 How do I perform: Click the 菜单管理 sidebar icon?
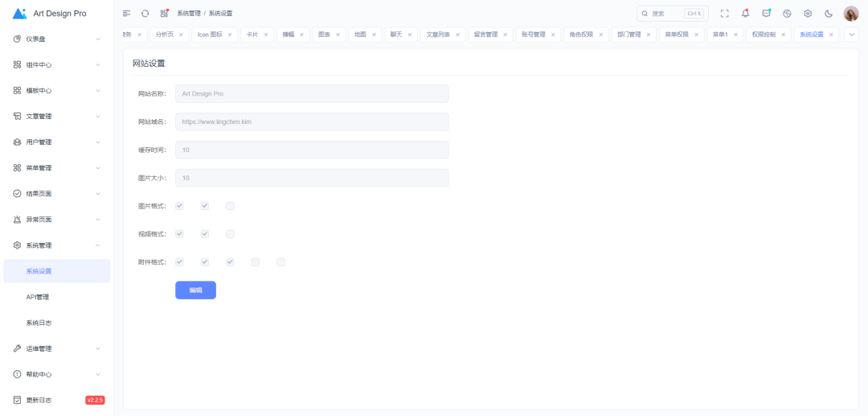17,168
